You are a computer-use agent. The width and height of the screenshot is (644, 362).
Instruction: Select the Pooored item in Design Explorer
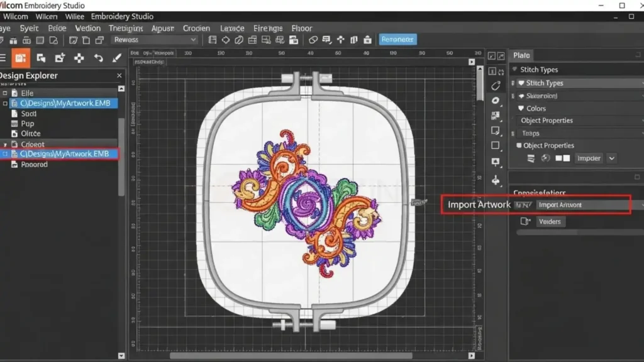point(34,165)
